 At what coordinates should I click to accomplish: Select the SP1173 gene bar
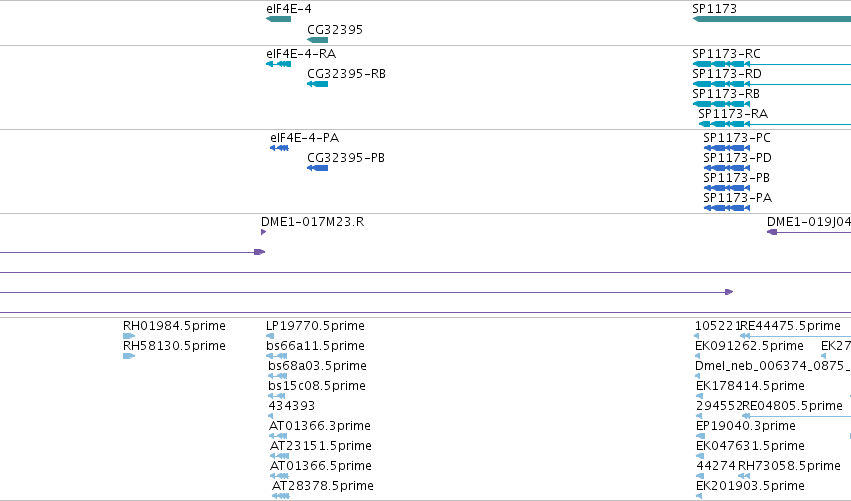pyautogui.click(x=772, y=19)
